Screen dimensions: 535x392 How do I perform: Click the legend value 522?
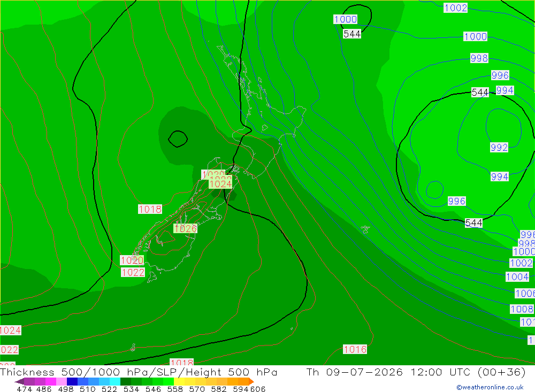(110, 389)
